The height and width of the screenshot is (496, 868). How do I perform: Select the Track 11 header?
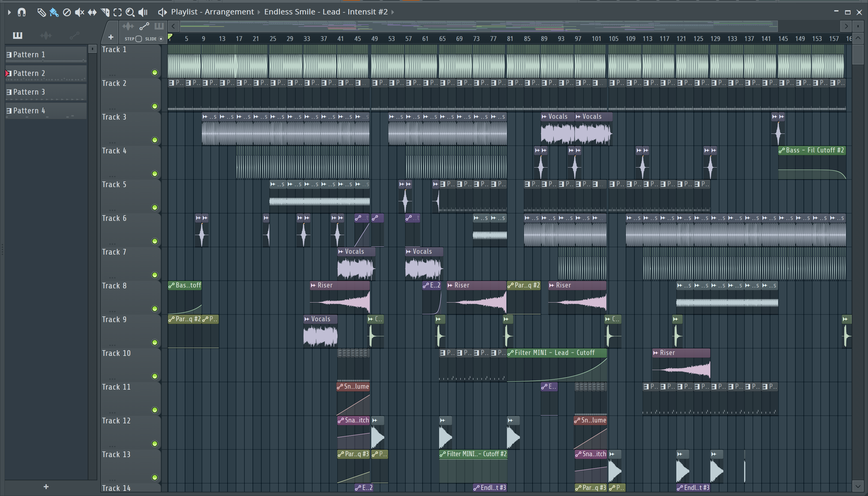tap(131, 399)
